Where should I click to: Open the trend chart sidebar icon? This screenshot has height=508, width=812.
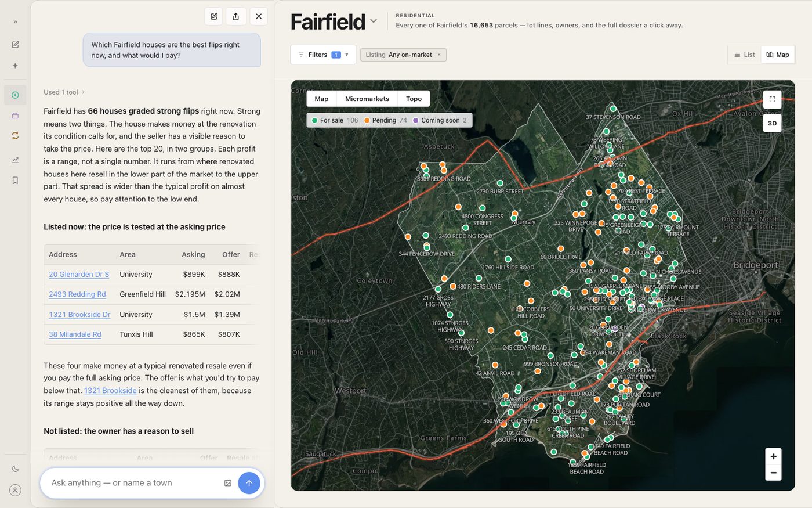click(x=15, y=160)
